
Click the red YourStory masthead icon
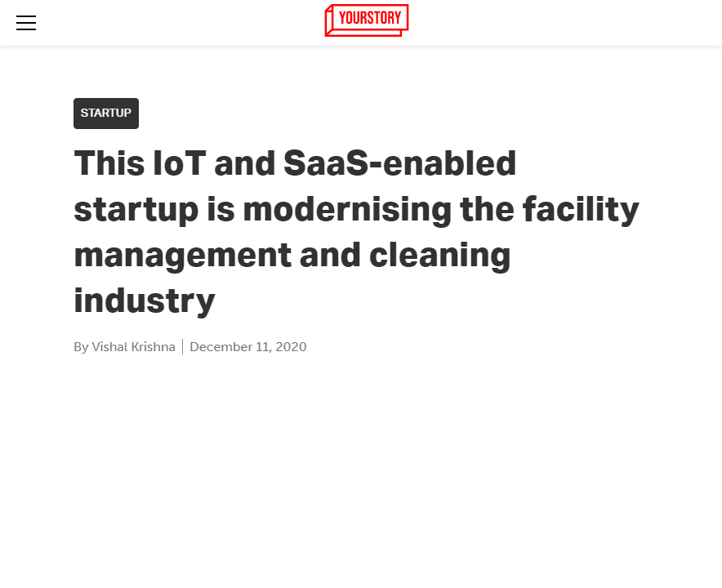[366, 20]
